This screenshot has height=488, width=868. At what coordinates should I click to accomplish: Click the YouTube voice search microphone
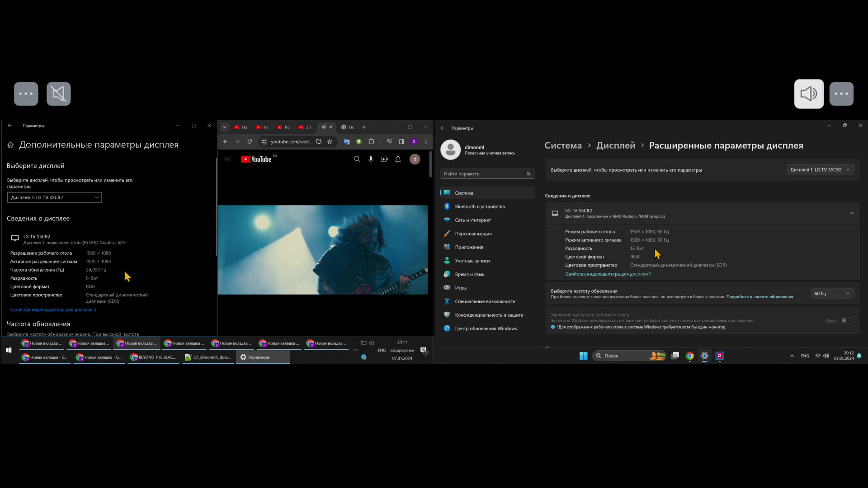pyautogui.click(x=371, y=159)
